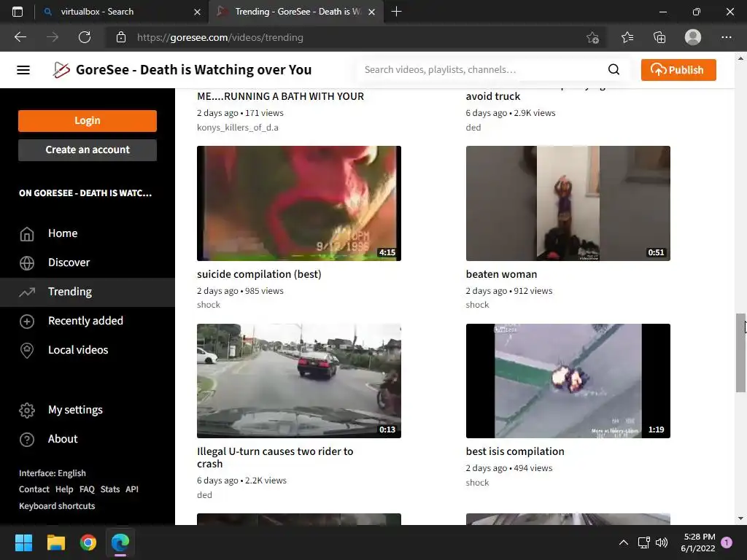Viewport: 747px width, 560px height.
Task: Click the Help footer link
Action: tap(64, 489)
